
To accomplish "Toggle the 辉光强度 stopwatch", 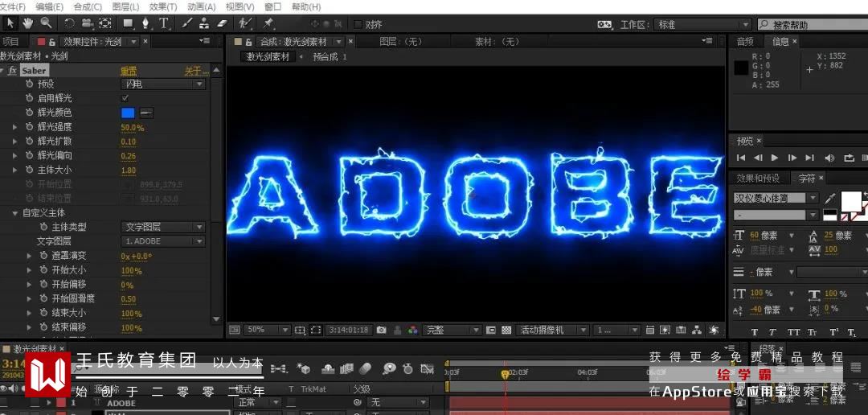I will click(30, 127).
